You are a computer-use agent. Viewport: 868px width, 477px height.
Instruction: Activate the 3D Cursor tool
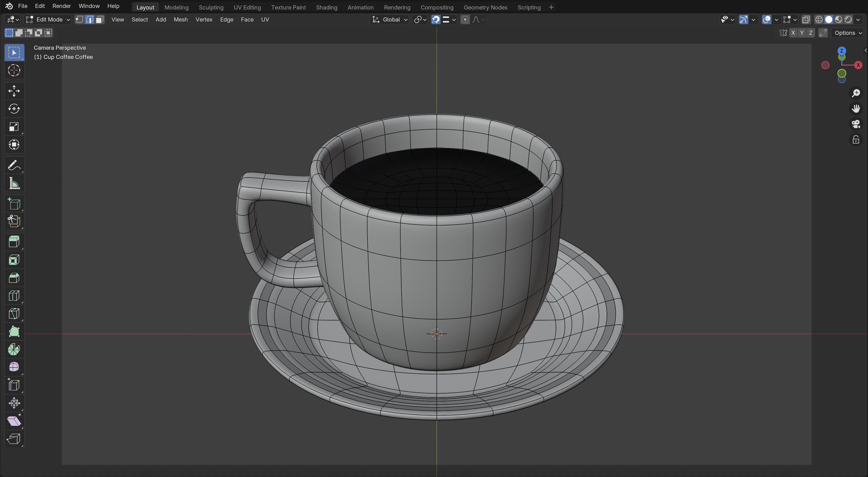click(x=14, y=70)
